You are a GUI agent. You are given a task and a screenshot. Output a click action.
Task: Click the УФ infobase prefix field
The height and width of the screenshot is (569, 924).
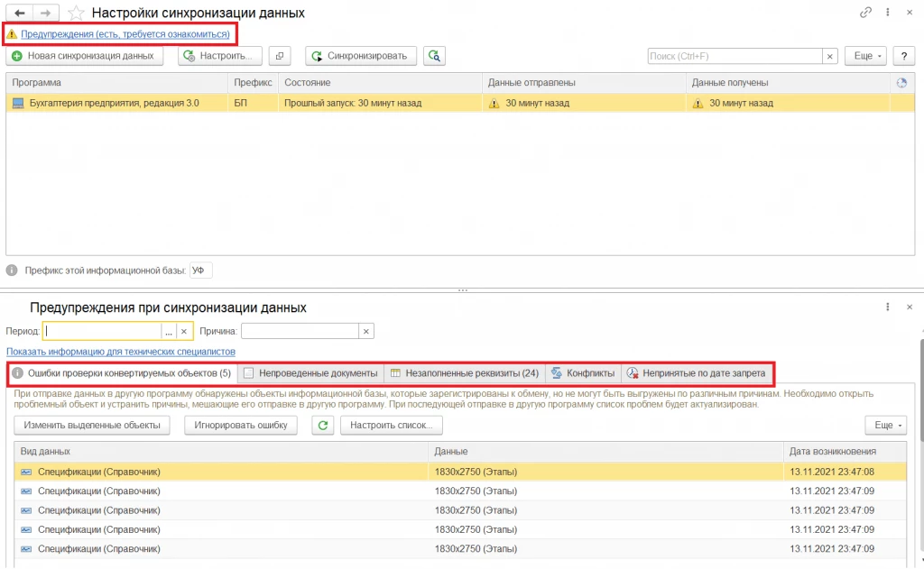click(201, 271)
